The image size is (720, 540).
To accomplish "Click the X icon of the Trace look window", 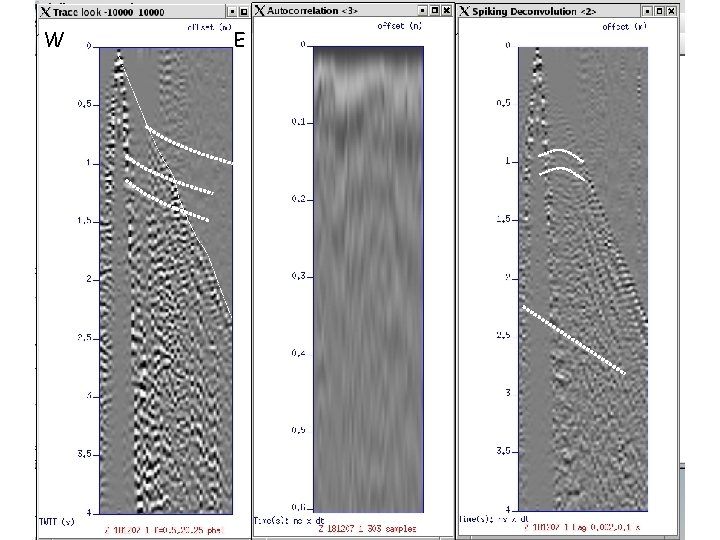I will pyautogui.click(x=45, y=11).
